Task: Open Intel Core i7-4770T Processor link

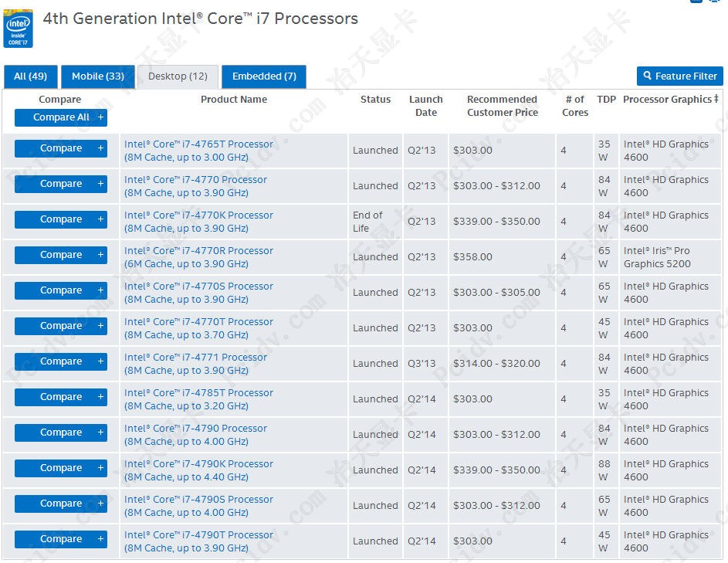Action: tap(198, 328)
